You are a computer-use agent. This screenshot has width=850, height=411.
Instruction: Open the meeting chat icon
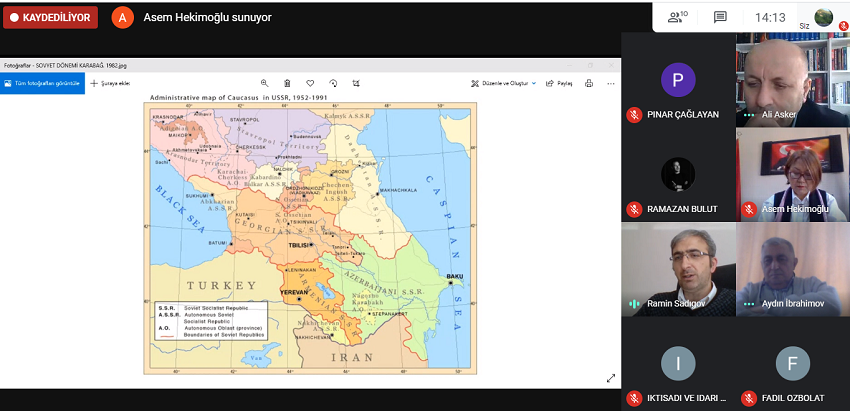tap(720, 17)
